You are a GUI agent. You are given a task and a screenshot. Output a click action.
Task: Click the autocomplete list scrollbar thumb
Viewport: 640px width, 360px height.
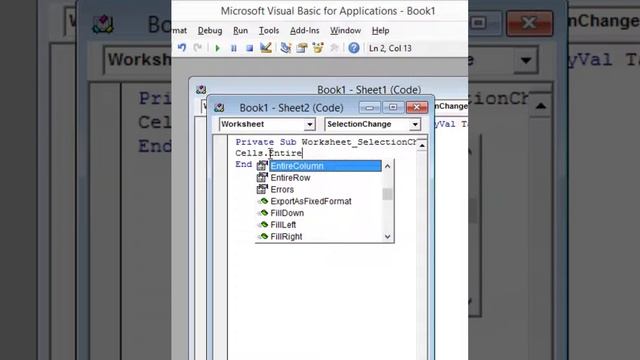(388, 194)
